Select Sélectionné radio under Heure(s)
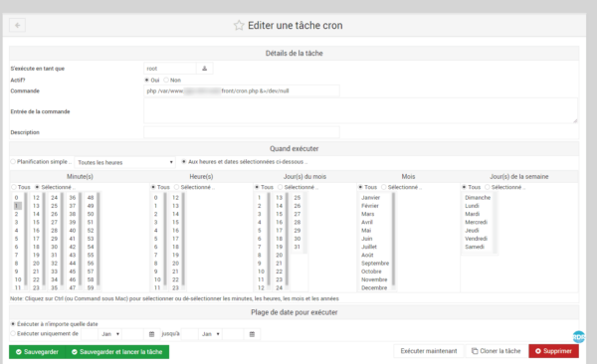The width and height of the screenshot is (597, 364). (176, 187)
